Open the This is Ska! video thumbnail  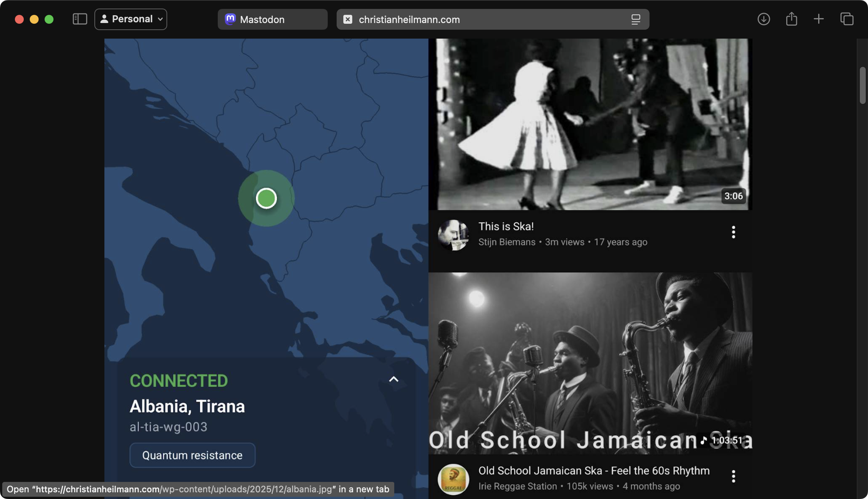pyautogui.click(x=590, y=124)
